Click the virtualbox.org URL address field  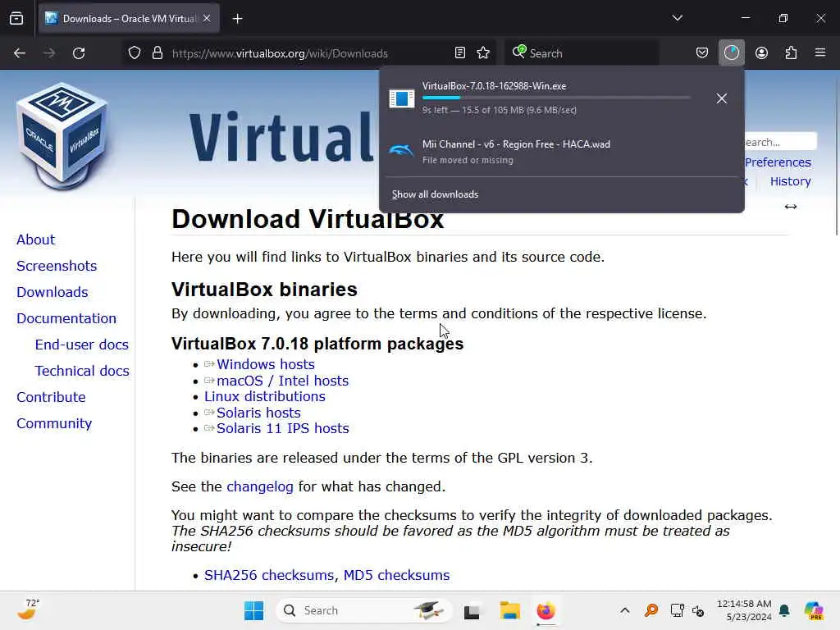point(280,53)
